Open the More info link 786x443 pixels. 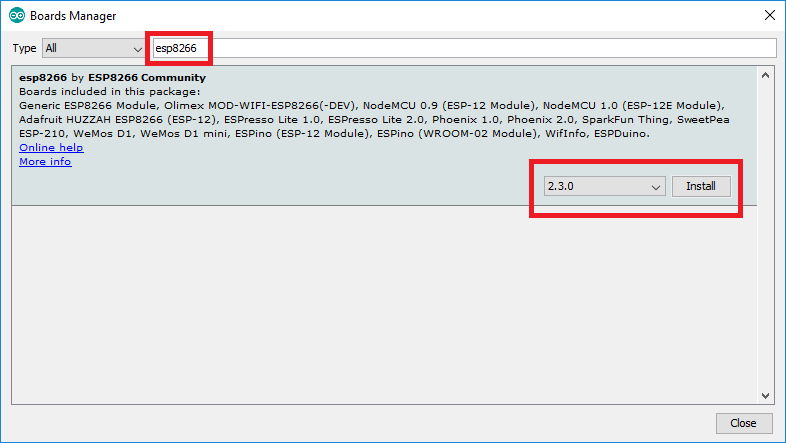tap(45, 161)
